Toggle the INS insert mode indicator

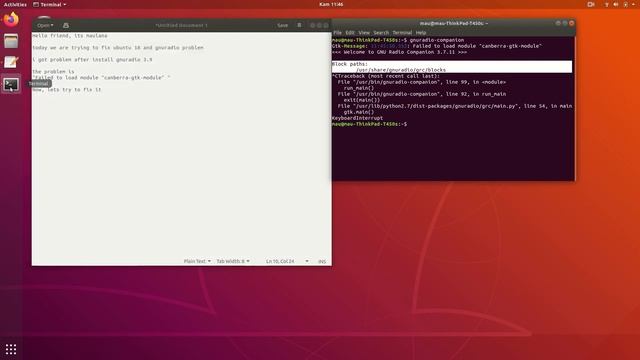click(x=322, y=261)
